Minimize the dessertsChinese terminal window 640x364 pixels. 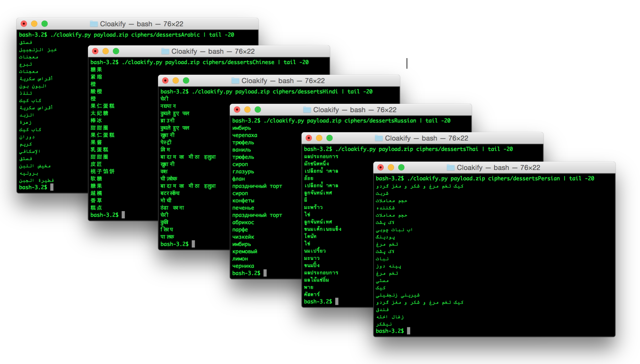pos(105,51)
